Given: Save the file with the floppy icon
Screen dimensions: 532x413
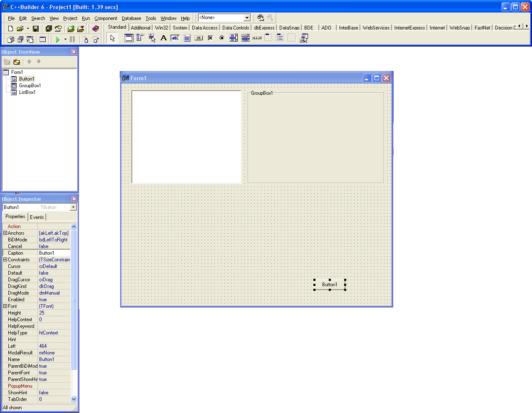Looking at the screenshot, I should click(x=36, y=28).
